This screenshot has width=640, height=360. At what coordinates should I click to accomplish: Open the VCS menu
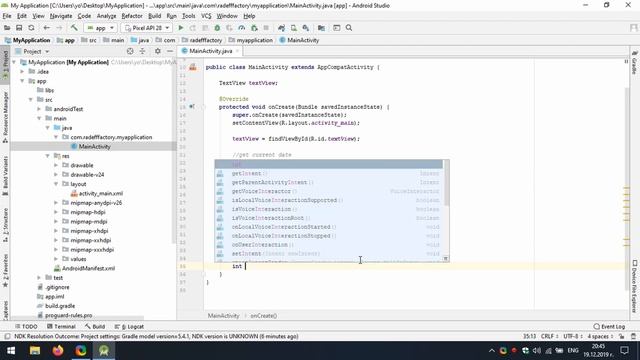206,16
